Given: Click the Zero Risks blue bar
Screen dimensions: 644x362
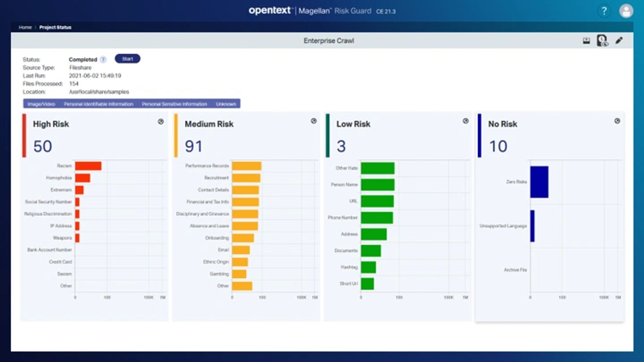Looking at the screenshot, I should [539, 182].
